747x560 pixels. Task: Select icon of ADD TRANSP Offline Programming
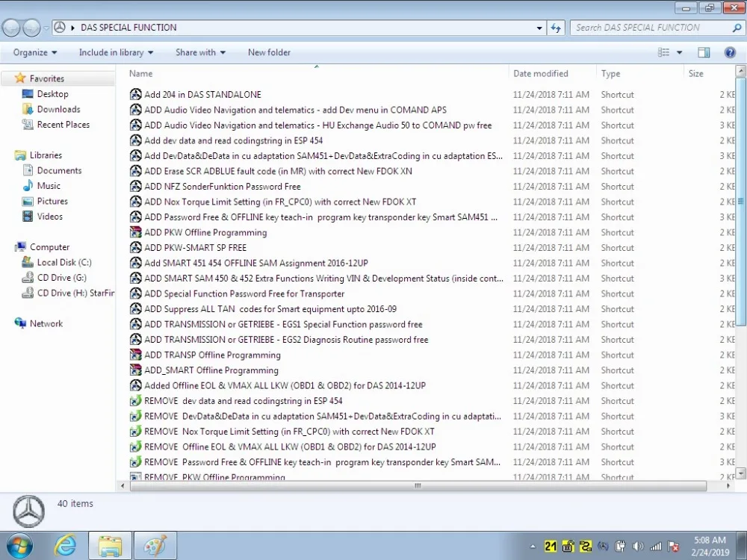136,355
